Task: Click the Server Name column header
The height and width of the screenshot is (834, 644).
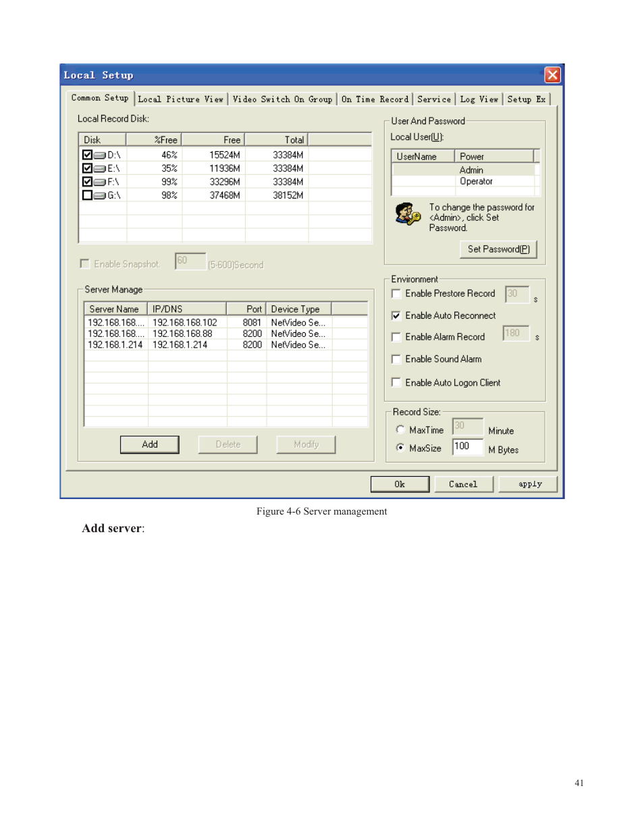Action: pyautogui.click(x=116, y=309)
